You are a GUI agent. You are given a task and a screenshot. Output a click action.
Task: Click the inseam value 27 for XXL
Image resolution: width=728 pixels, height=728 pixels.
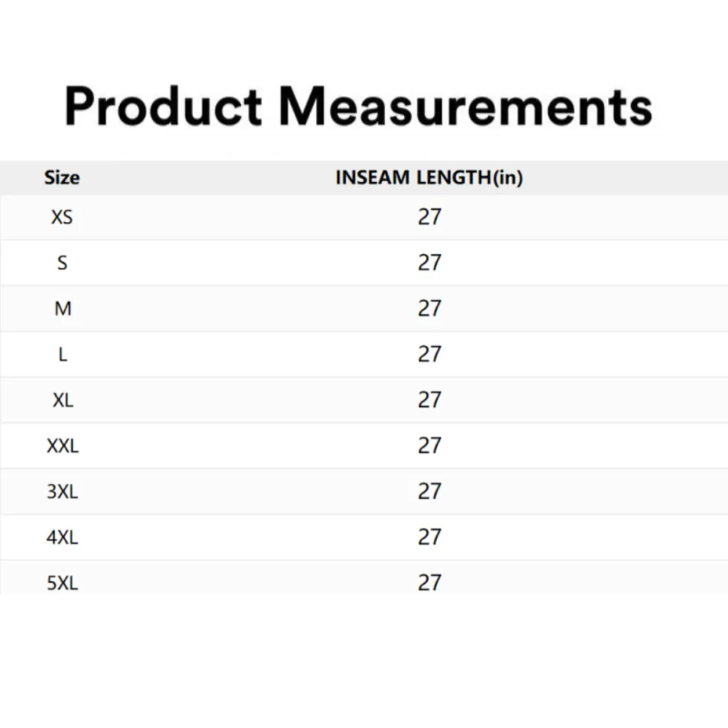pyautogui.click(x=430, y=446)
